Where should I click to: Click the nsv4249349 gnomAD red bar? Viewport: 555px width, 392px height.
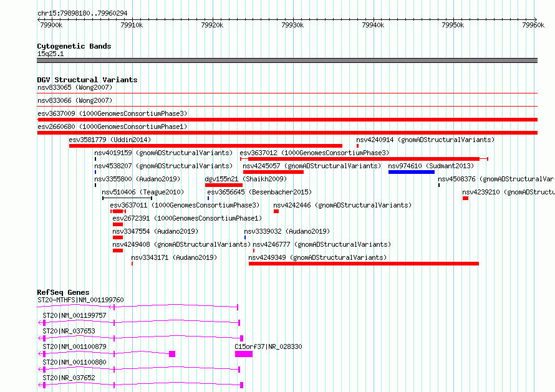364,264
